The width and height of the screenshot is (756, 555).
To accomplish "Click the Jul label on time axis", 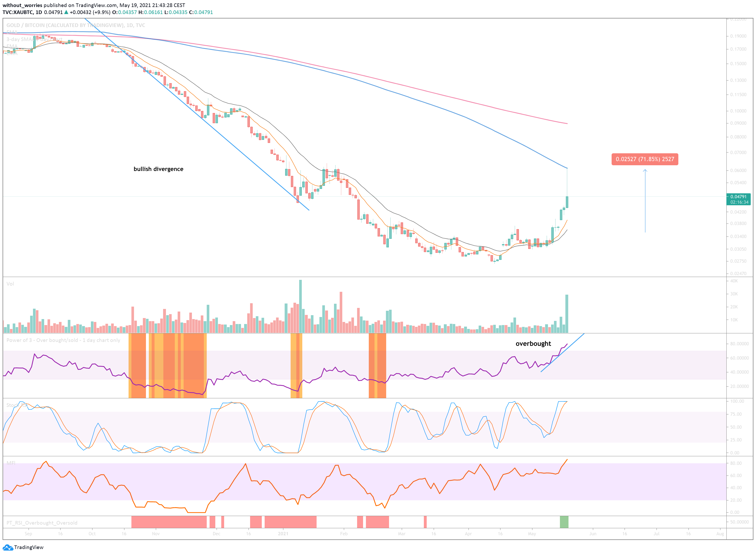I will (656, 533).
